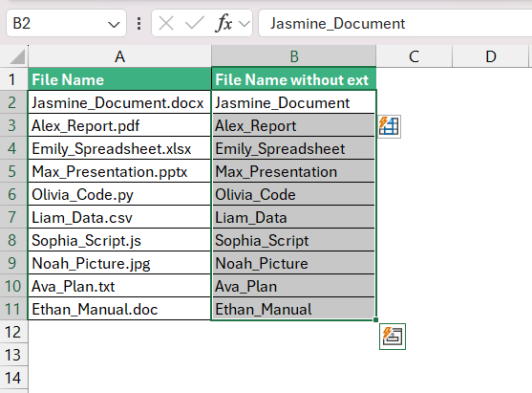Select the row 5 header
Image resolution: width=532 pixels, height=393 pixels.
13,171
